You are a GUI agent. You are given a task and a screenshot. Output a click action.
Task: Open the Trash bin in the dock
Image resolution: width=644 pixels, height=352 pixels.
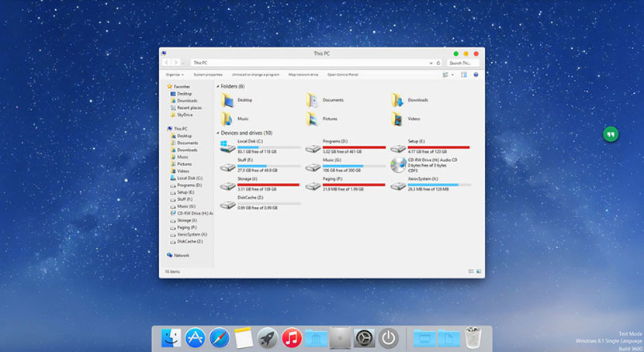tap(473, 337)
